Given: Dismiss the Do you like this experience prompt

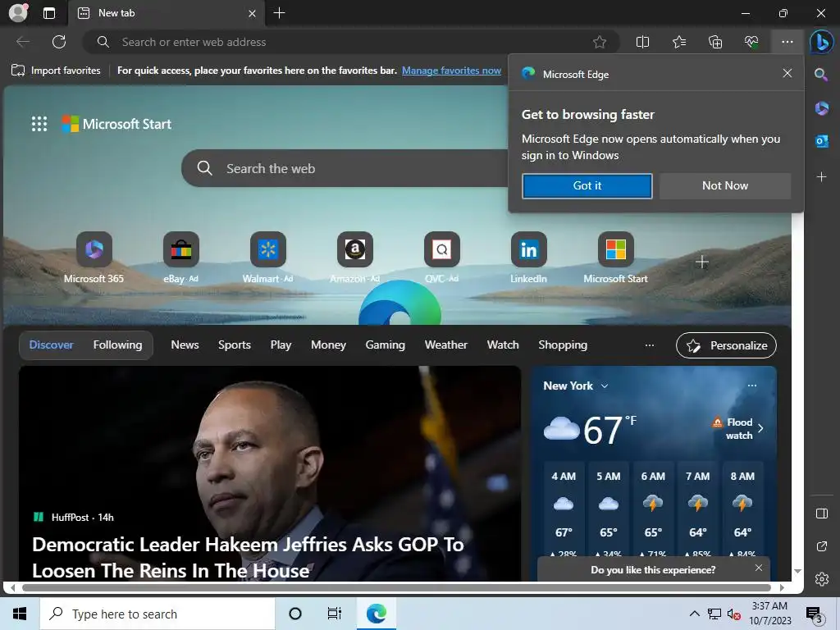Looking at the screenshot, I should click(x=758, y=568).
